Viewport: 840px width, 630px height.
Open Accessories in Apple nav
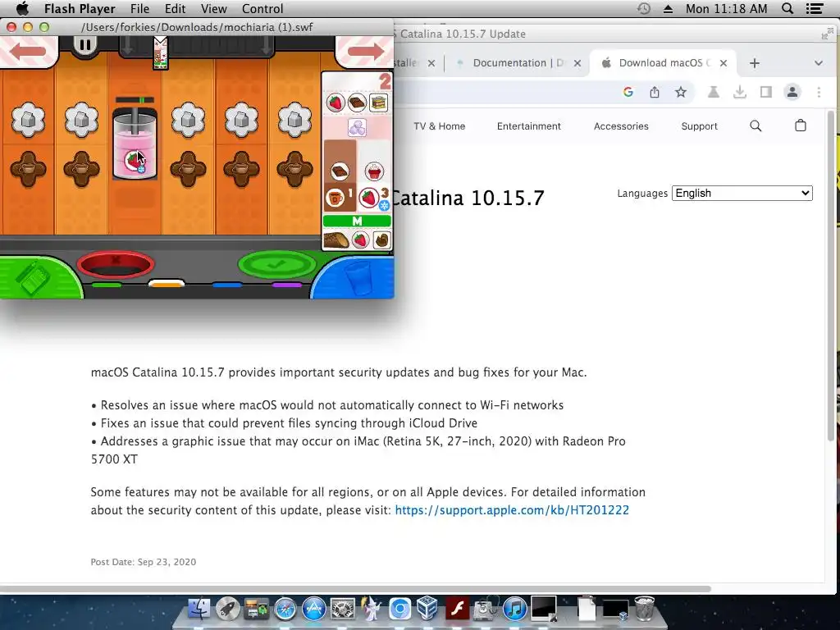(x=621, y=126)
